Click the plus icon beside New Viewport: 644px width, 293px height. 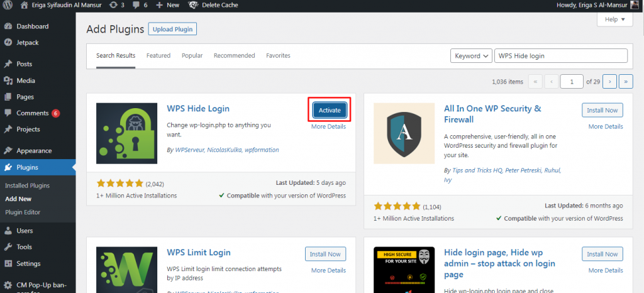pos(160,5)
